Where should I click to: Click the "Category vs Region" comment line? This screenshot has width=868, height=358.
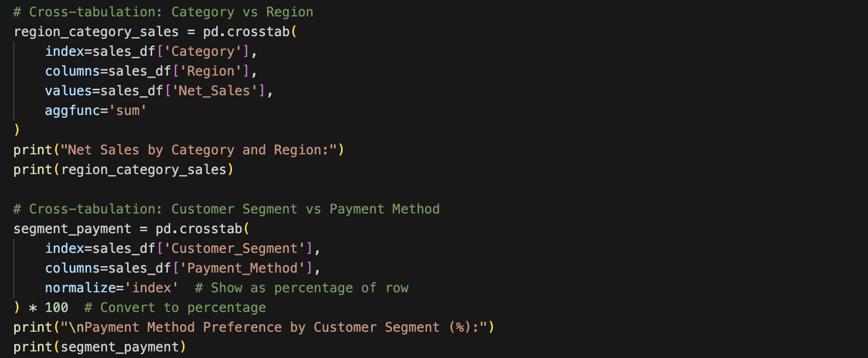[x=163, y=12]
